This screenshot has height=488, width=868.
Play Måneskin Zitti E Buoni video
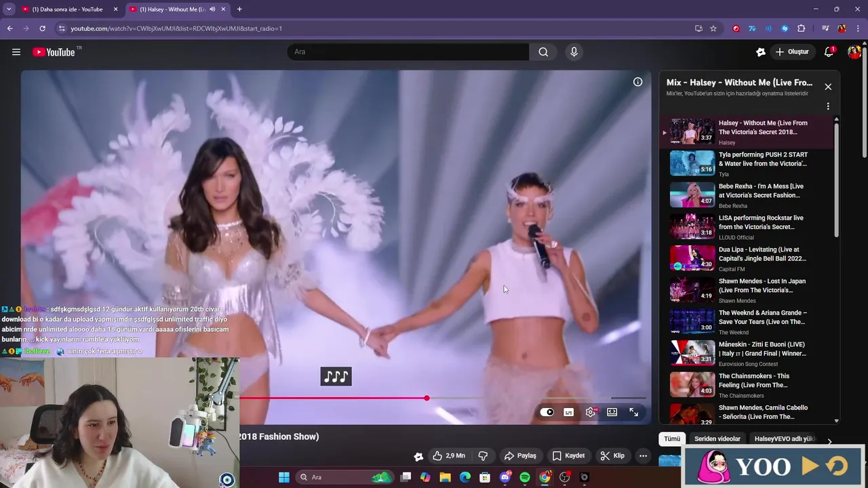[x=746, y=353]
